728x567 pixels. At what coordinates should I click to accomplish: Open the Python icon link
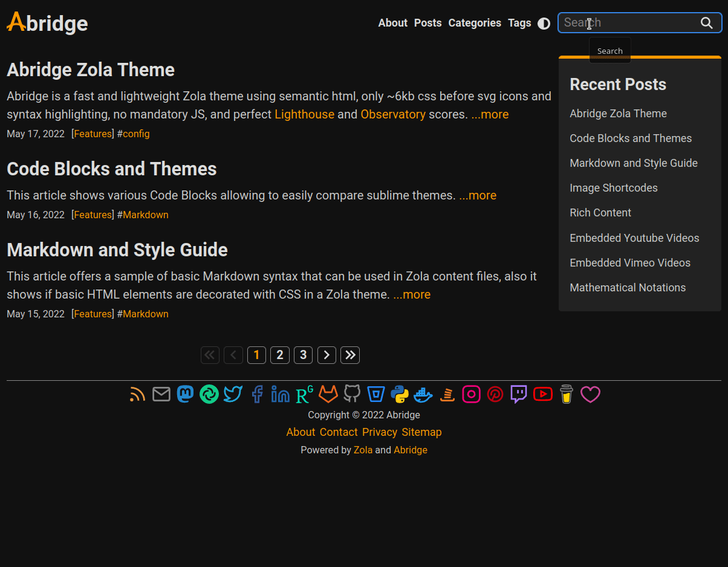(400, 395)
